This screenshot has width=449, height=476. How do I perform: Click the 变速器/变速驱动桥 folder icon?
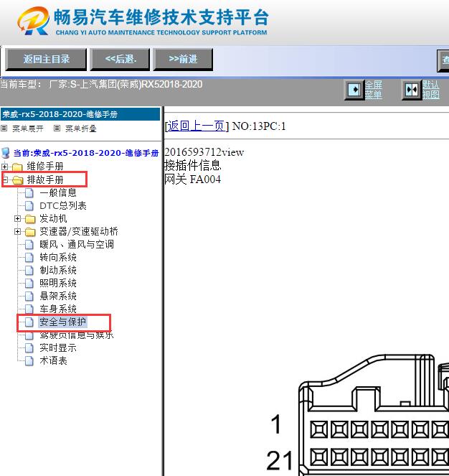pos(30,232)
